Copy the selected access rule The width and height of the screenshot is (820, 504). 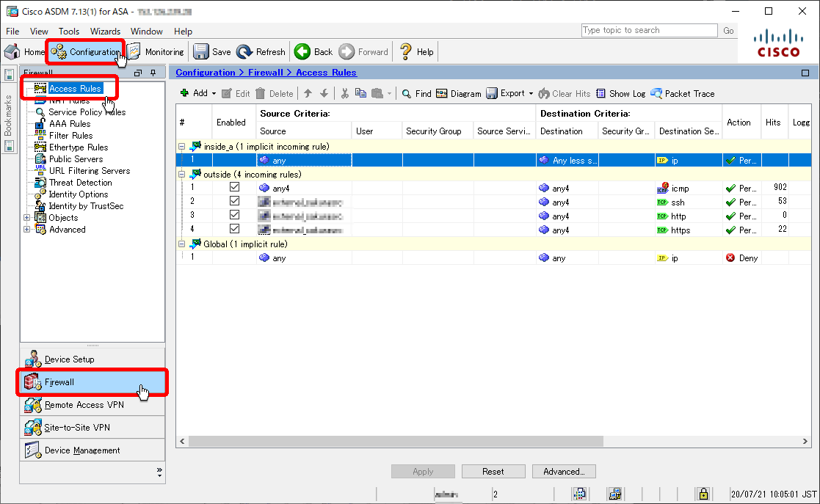pyautogui.click(x=361, y=94)
